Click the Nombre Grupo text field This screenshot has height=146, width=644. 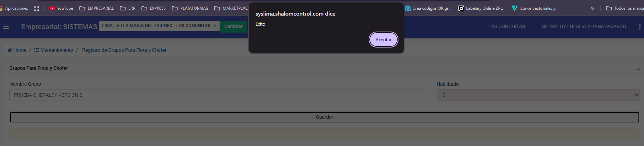tap(217, 95)
